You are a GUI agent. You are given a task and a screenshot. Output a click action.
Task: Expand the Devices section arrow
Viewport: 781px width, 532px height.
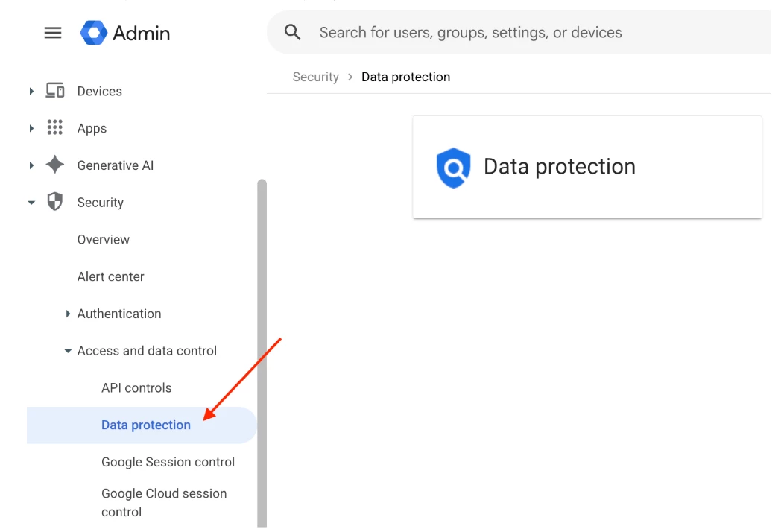[31, 91]
